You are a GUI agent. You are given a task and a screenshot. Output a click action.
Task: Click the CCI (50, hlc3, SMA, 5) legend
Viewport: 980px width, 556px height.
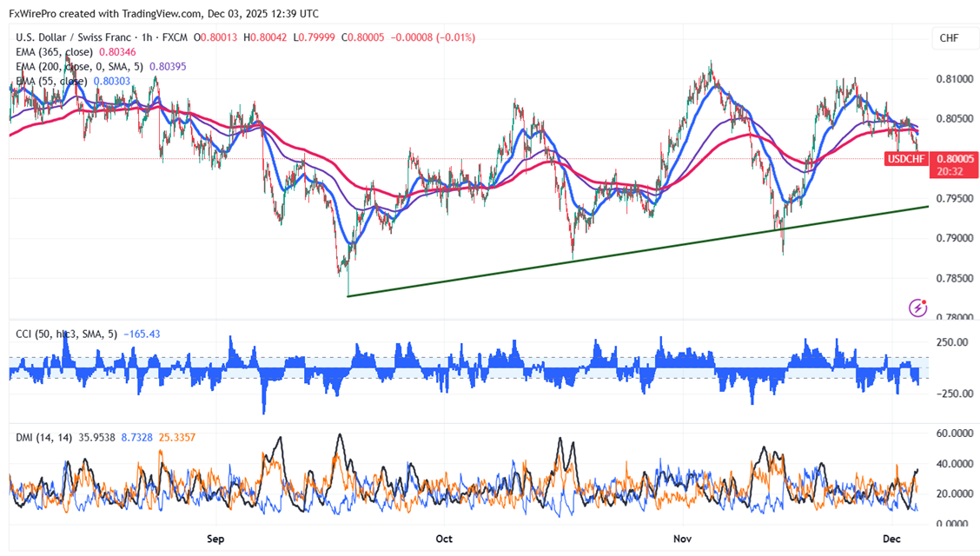66,334
